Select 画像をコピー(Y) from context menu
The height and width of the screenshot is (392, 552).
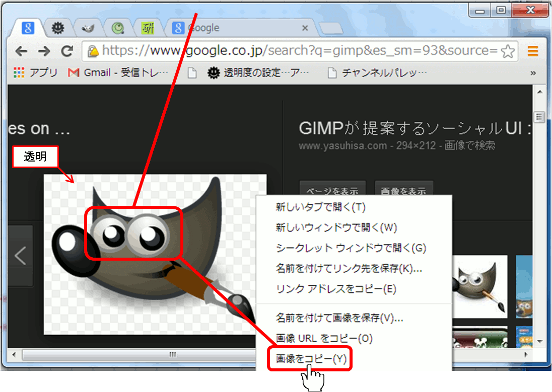coord(311,359)
